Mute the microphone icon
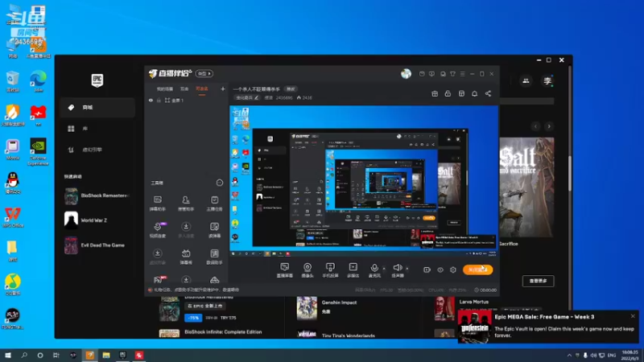The image size is (644, 362). point(374,268)
